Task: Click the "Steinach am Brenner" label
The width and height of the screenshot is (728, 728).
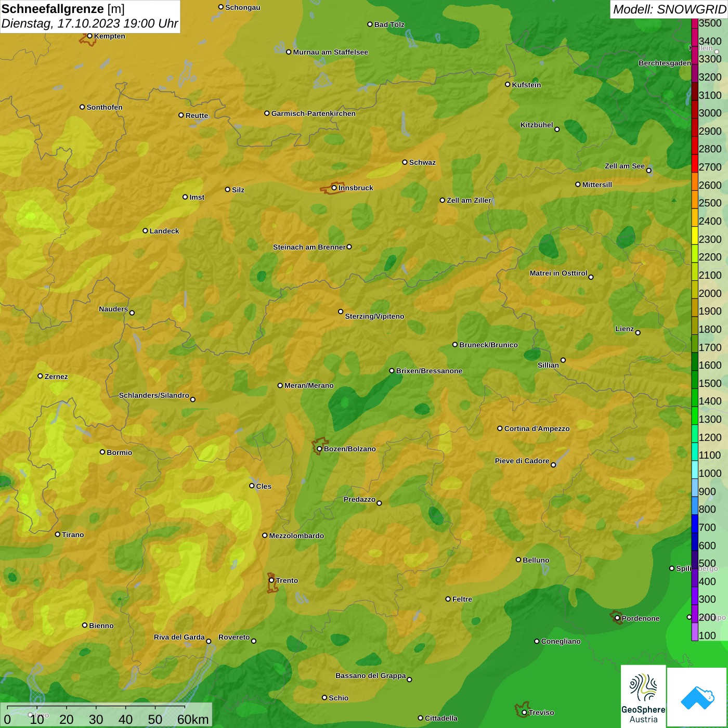Action: (x=309, y=247)
